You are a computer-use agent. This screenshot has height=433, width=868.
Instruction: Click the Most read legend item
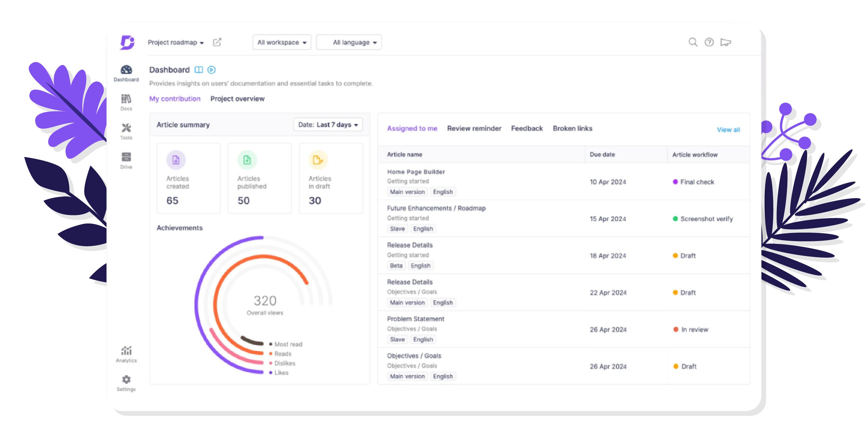(285, 345)
